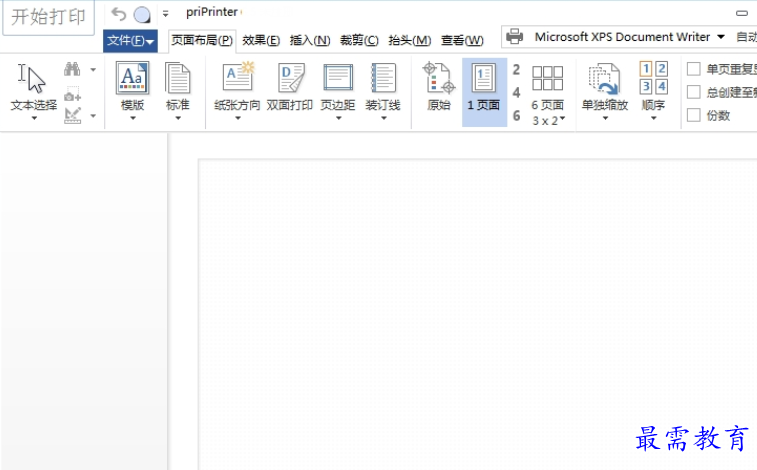Open the ruler measure dropdown arrow
Viewport: 757px width, 470px height.
[x=93, y=116]
